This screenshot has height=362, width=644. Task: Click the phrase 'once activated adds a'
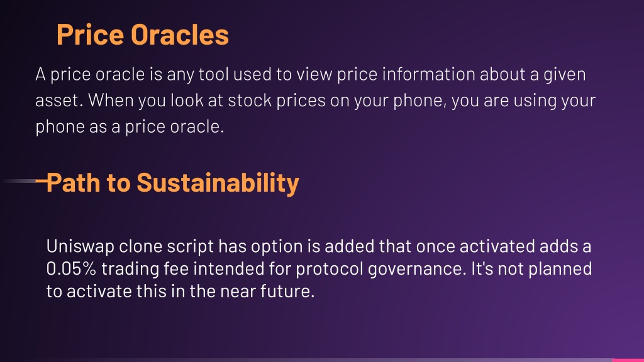tap(504, 246)
